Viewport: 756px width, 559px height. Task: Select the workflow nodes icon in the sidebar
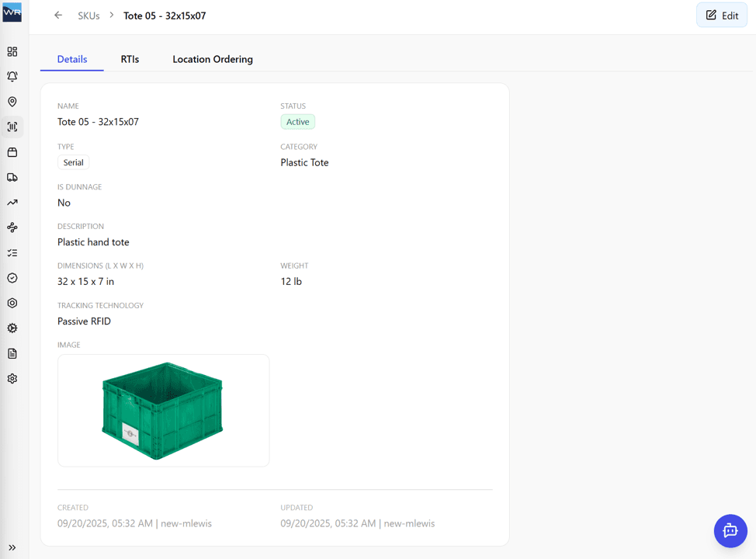[x=12, y=227]
